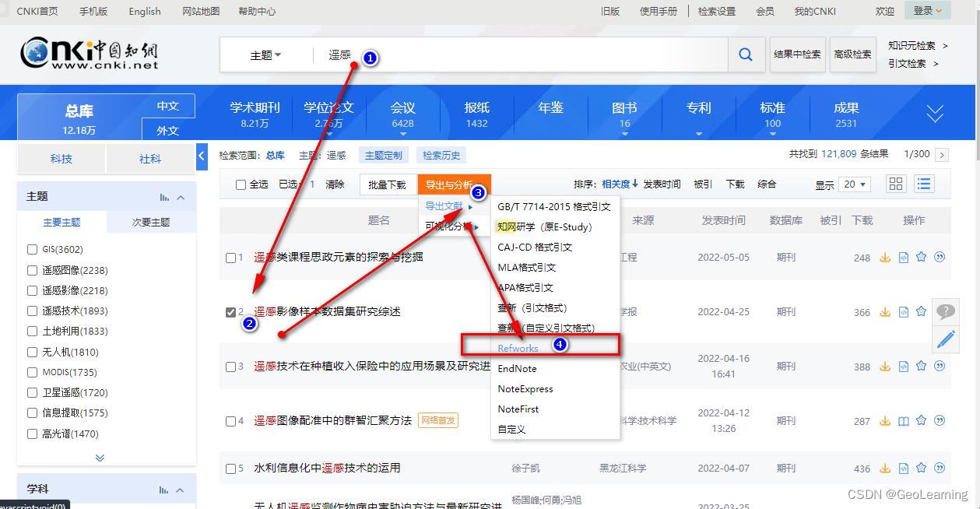The image size is (980, 509).
Task: Uncheck article 2 遥感影像样本数据集研究综述
Action: coord(230,311)
